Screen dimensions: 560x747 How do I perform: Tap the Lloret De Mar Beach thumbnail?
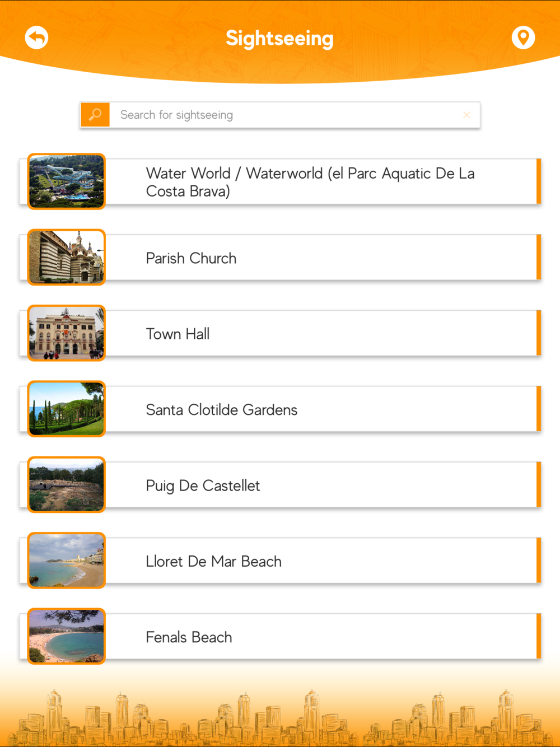(x=67, y=561)
